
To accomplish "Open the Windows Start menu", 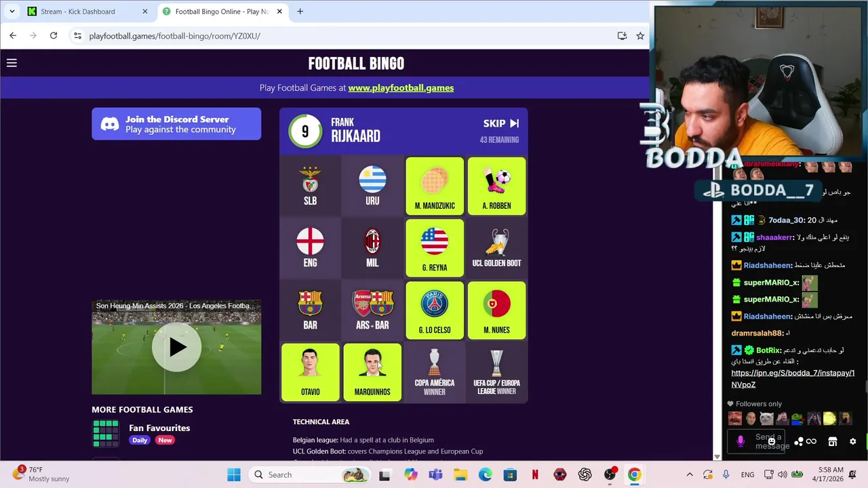I will [x=234, y=474].
